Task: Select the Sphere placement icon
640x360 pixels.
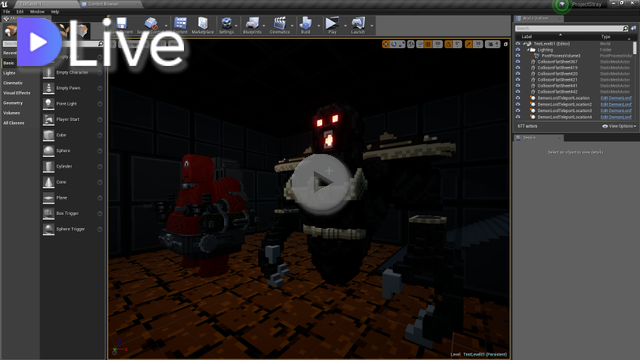Action: (x=49, y=151)
